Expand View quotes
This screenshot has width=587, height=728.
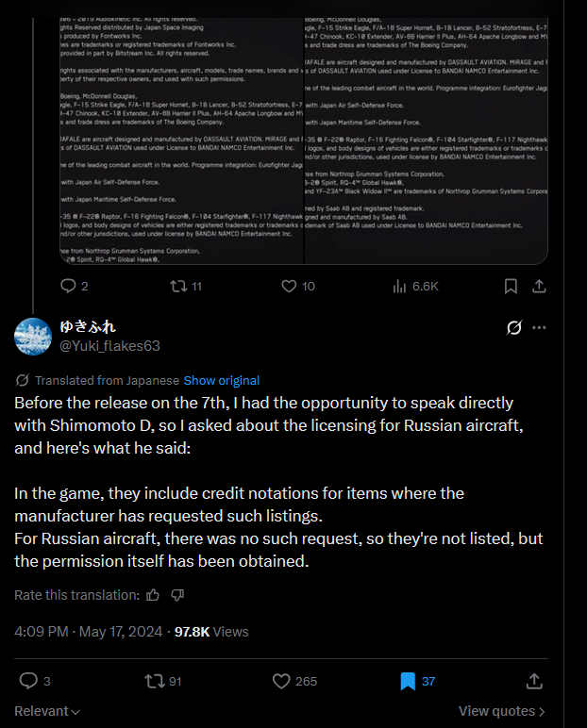pos(501,711)
